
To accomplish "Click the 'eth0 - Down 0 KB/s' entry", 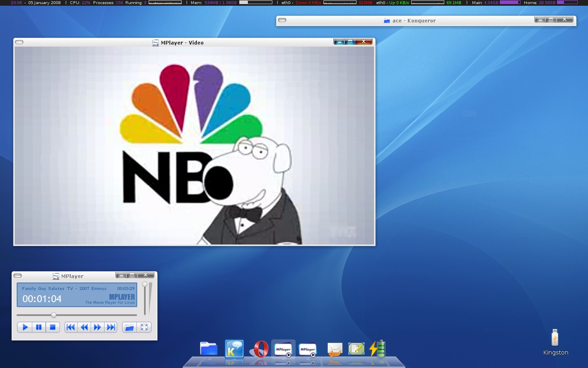I will coord(301,2).
